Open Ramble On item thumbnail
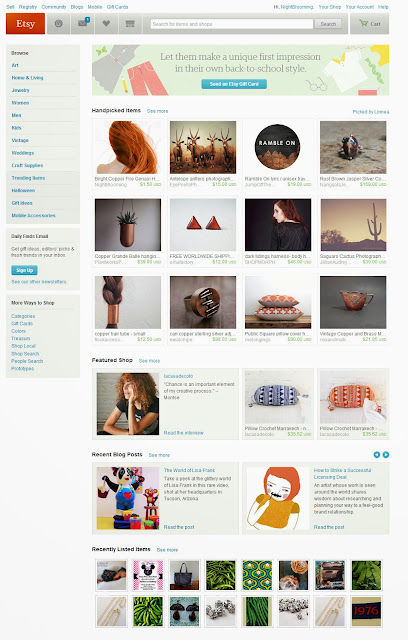Viewport: 408px width, 640px height. [277, 147]
